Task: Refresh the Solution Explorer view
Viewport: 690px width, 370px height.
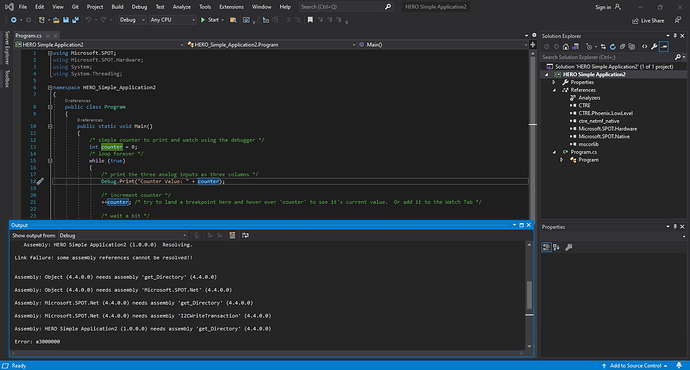Action: click(613, 47)
